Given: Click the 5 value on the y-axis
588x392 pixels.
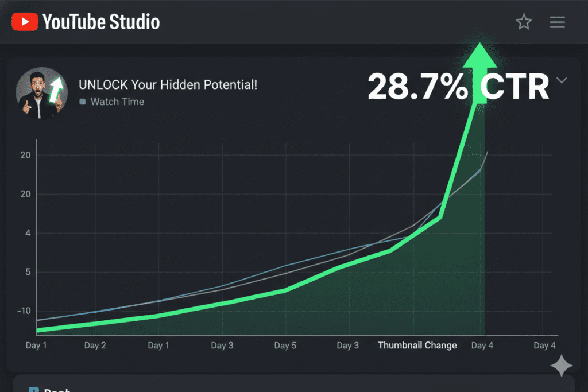Looking at the screenshot, I should tap(27, 272).
